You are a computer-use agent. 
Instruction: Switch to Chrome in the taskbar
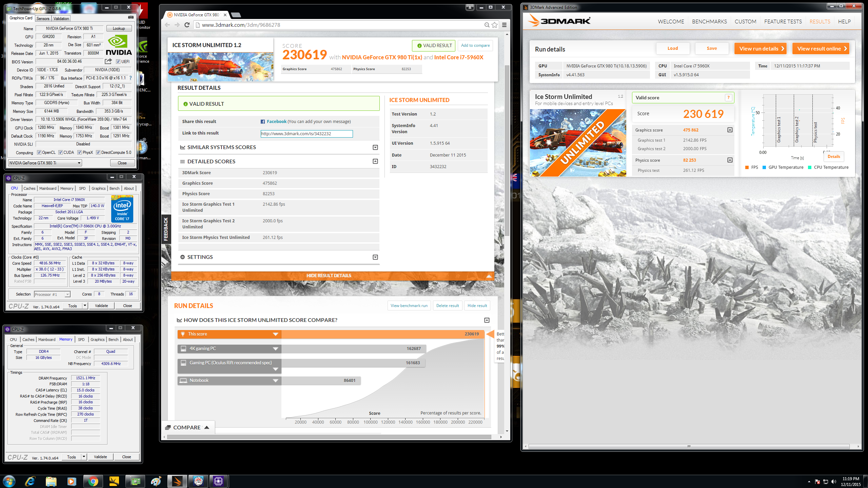(93, 481)
